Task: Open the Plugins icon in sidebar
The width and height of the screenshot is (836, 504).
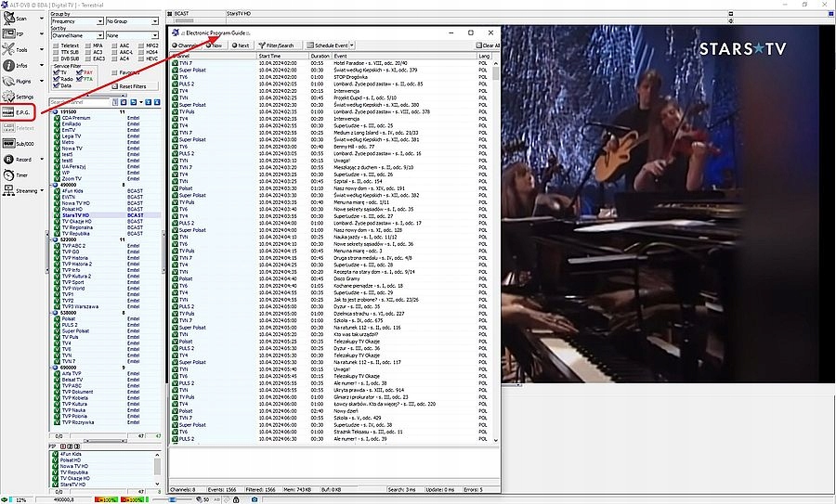Action: [9, 81]
